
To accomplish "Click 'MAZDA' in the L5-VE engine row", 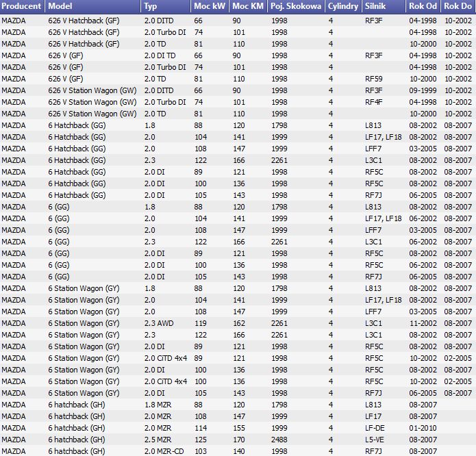I will pos(14,440).
